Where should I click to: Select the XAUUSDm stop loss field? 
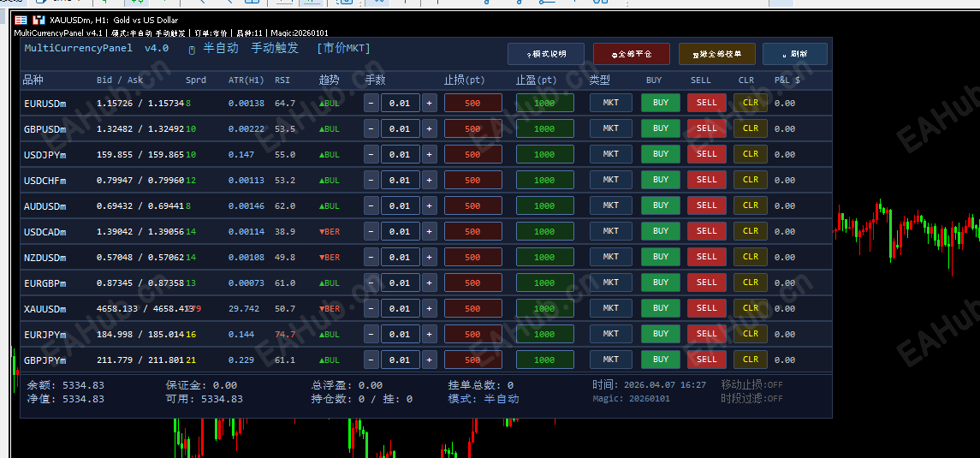473,308
